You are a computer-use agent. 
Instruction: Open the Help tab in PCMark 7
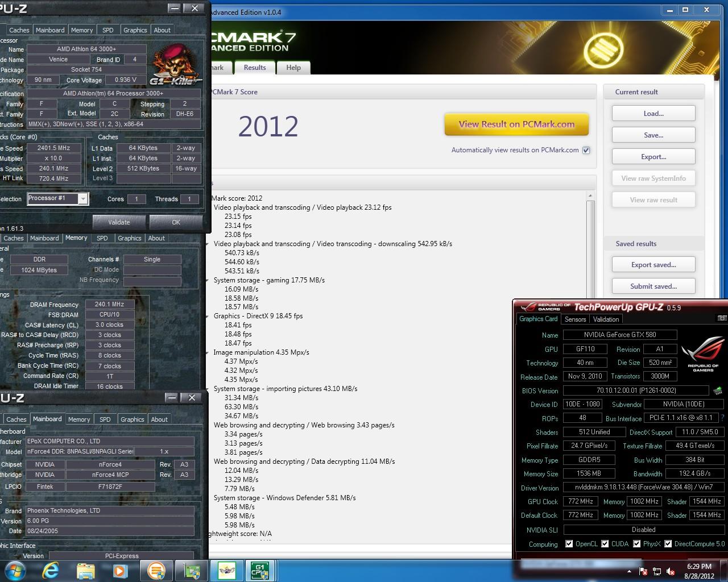(293, 67)
